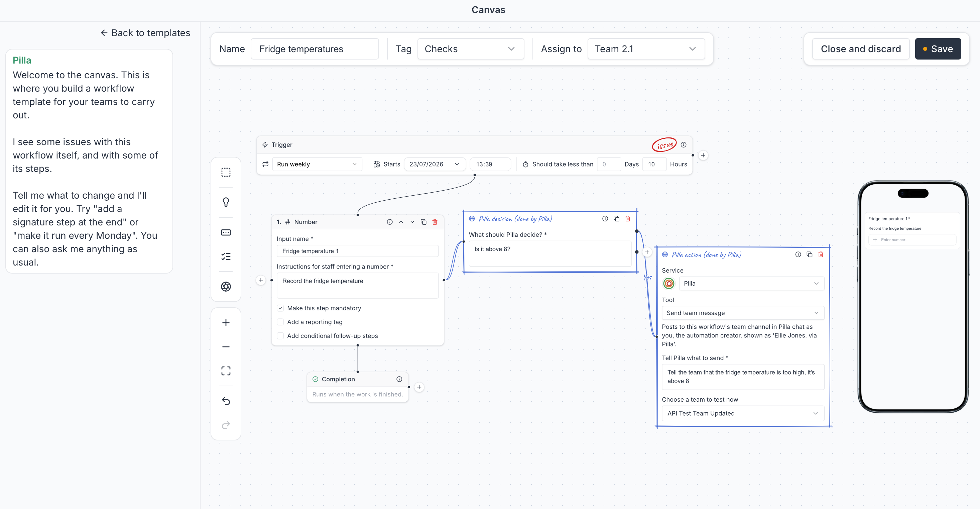The height and width of the screenshot is (509, 980).
Task: Open info for the Number step
Action: click(390, 222)
